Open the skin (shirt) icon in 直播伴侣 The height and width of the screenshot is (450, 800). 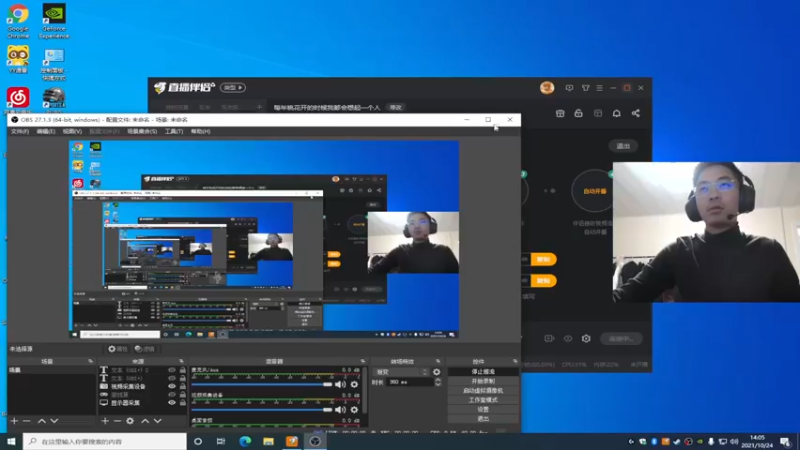point(586,88)
